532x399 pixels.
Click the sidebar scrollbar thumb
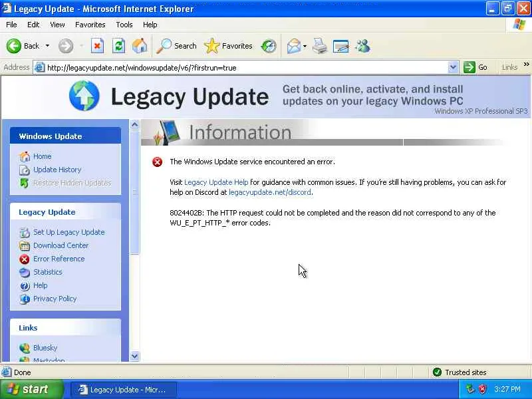click(x=135, y=192)
